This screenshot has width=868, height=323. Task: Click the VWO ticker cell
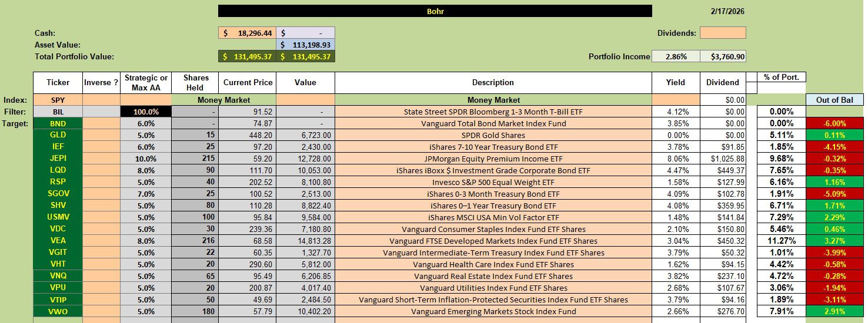click(58, 311)
